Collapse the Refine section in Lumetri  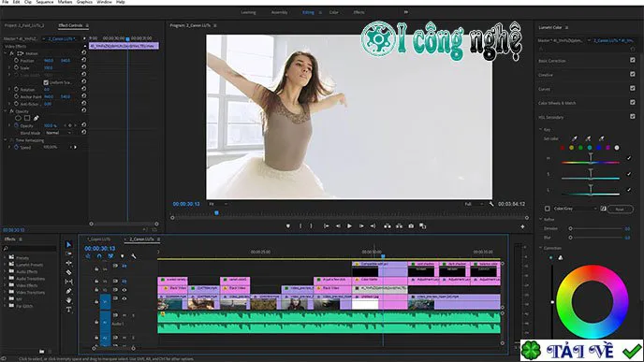[541, 220]
